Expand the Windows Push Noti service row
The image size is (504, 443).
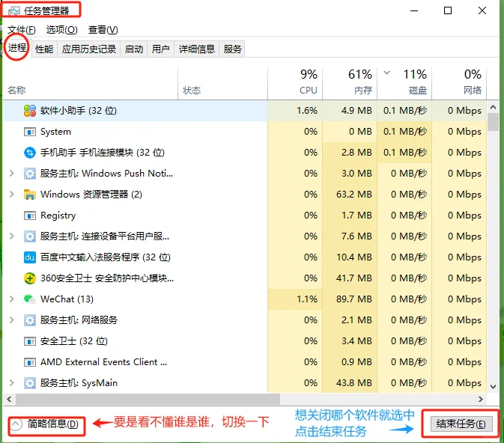(12, 174)
